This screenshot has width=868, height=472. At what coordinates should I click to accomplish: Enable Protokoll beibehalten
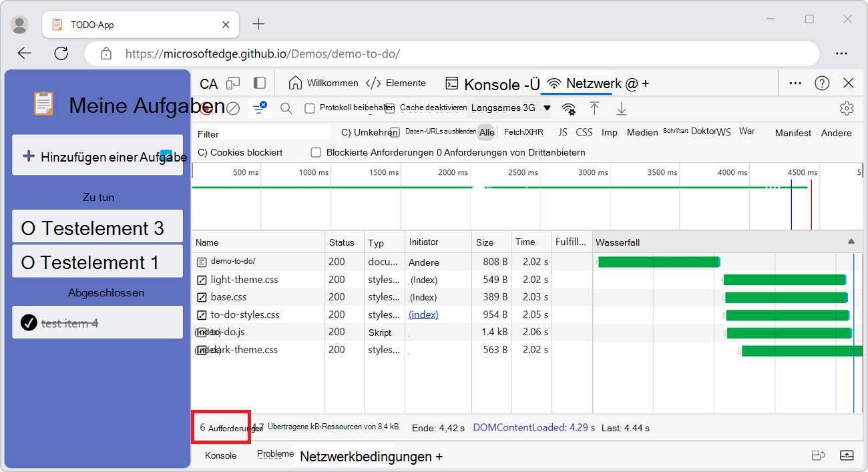click(310, 108)
